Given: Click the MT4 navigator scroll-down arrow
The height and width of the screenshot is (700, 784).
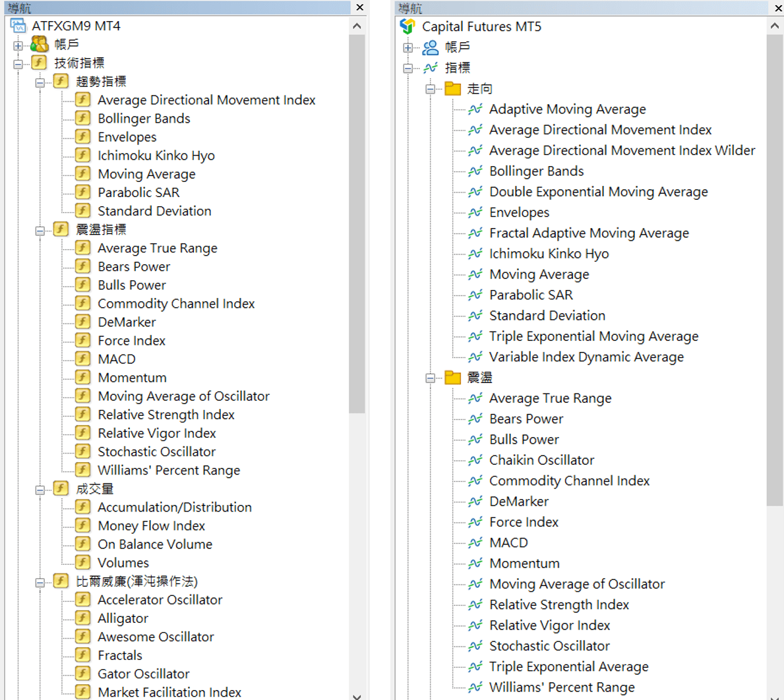Looking at the screenshot, I should tap(357, 695).
